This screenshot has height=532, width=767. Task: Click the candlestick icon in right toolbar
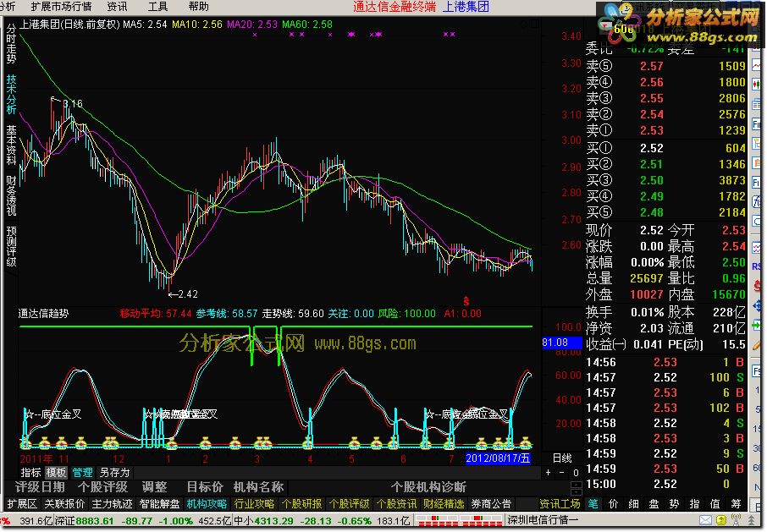[x=757, y=84]
